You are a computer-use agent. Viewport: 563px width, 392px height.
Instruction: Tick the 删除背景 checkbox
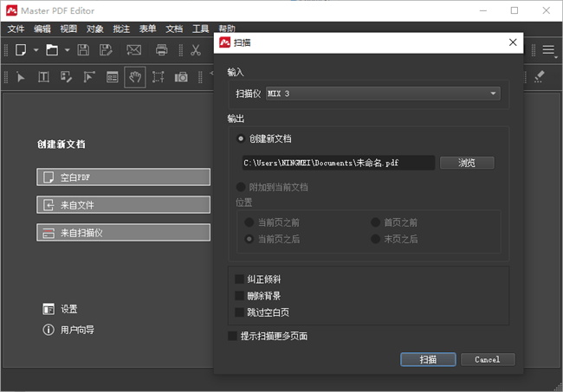point(240,296)
